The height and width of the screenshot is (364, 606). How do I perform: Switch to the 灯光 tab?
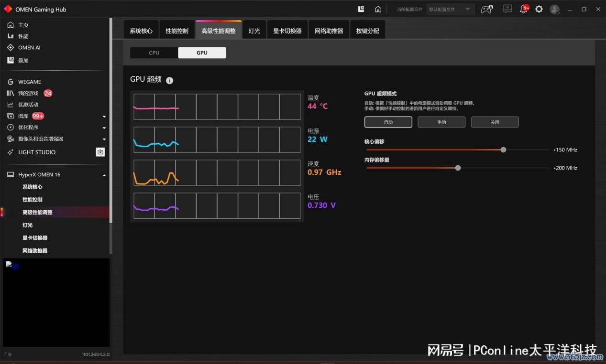coord(254,31)
